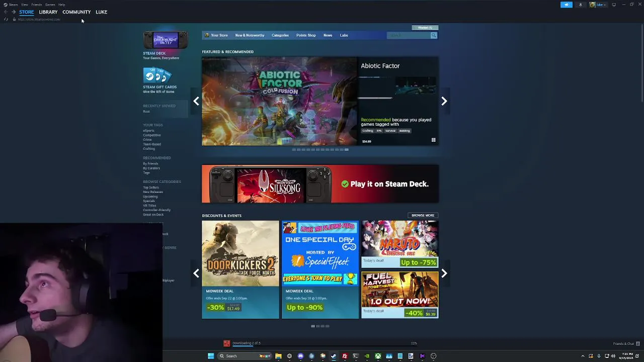Click the Survival tag on Abiotic Factor
Image resolution: width=644 pixels, height=362 pixels.
pyautogui.click(x=390, y=131)
